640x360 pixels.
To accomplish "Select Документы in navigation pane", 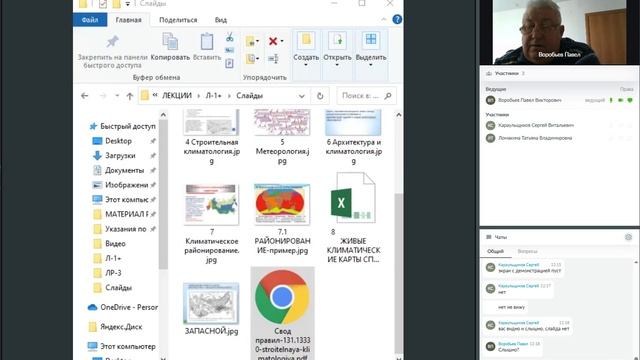I will (x=124, y=170).
